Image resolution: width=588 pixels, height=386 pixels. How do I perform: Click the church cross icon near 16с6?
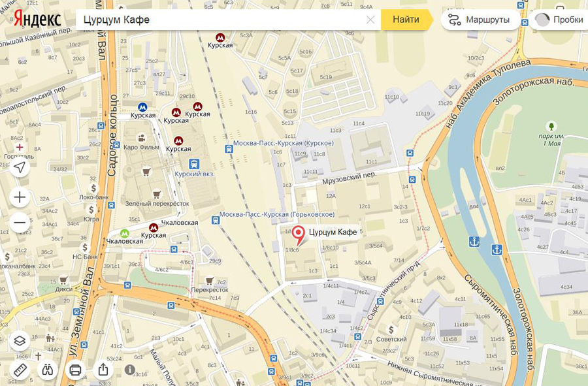click(39, 356)
